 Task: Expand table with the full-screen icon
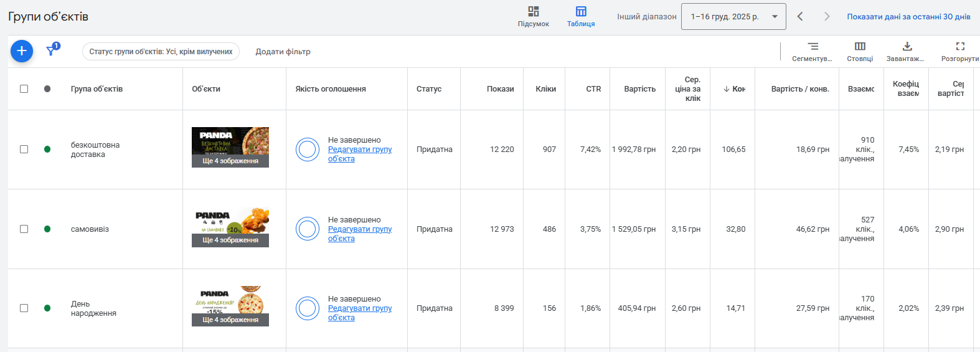click(x=960, y=47)
